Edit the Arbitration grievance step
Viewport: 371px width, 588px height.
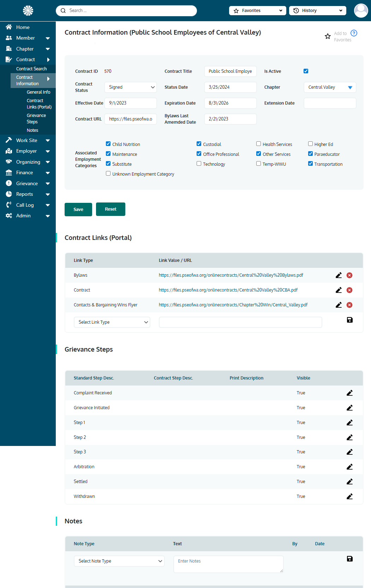[x=349, y=467]
